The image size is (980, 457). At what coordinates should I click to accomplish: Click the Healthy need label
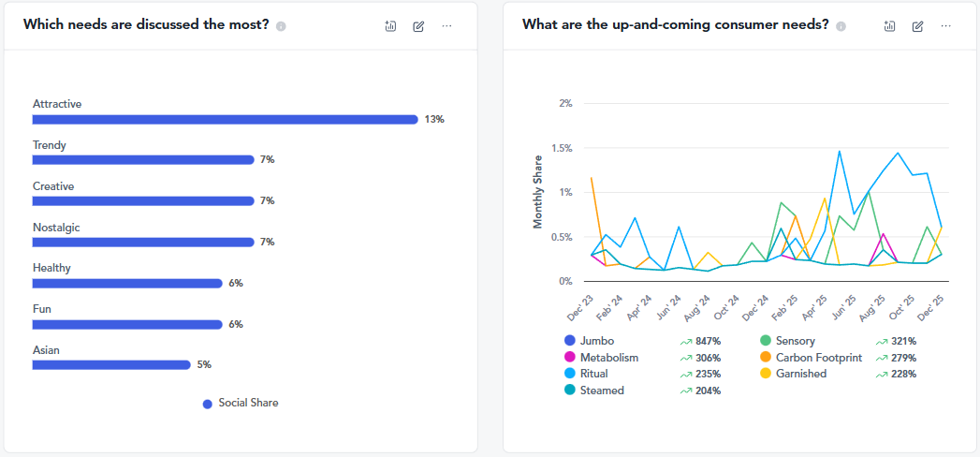point(51,268)
